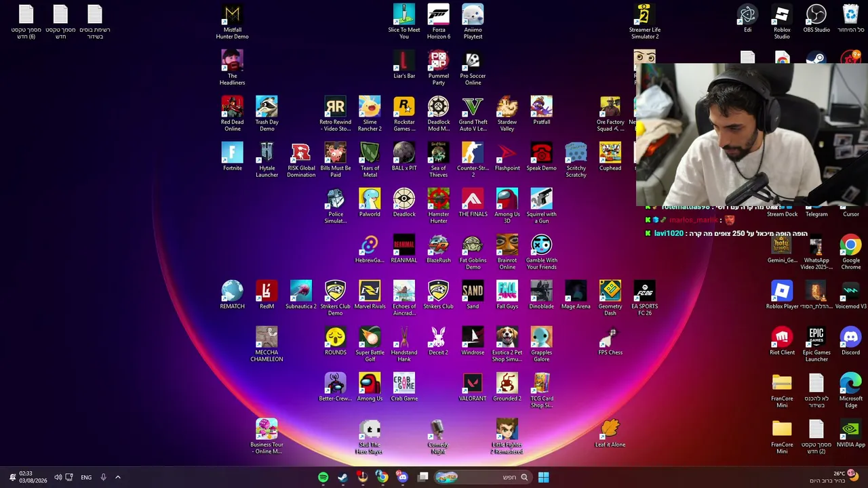Select the Roblox Studio desktop icon
The height and width of the screenshot is (488, 868).
[x=782, y=22]
